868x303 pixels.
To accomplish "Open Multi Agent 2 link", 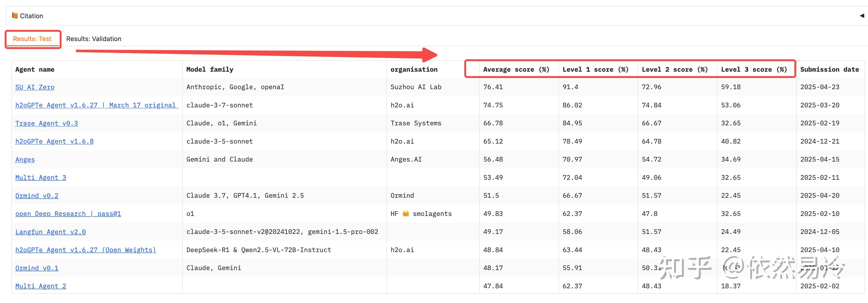I will point(40,286).
